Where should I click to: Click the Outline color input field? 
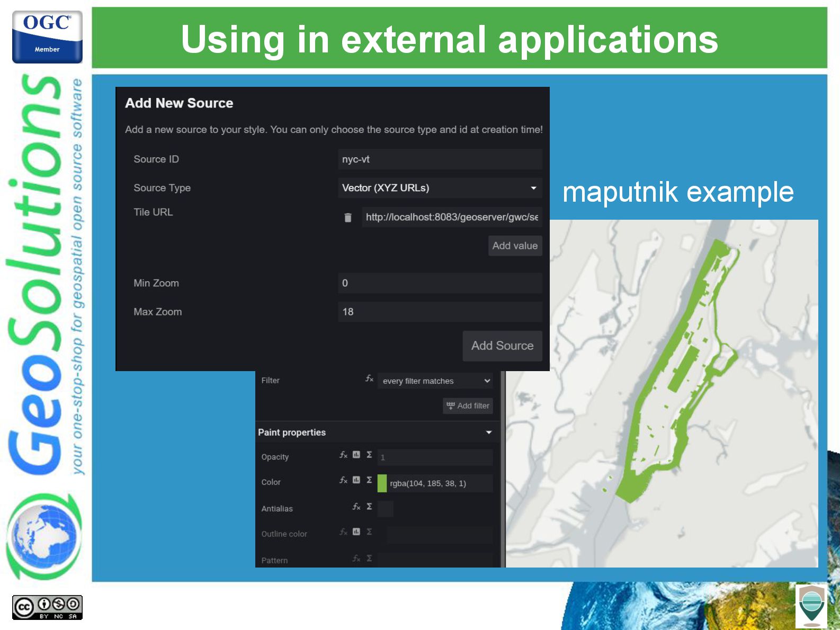pyautogui.click(x=440, y=535)
